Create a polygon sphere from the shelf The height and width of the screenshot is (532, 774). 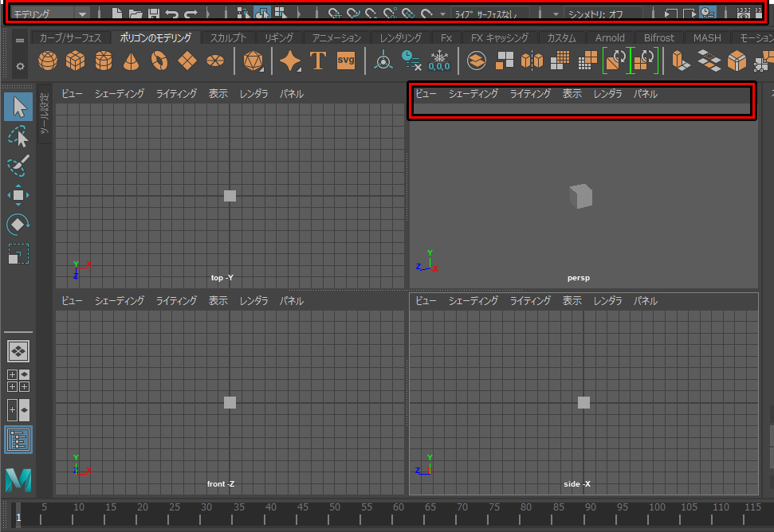pyautogui.click(x=48, y=61)
